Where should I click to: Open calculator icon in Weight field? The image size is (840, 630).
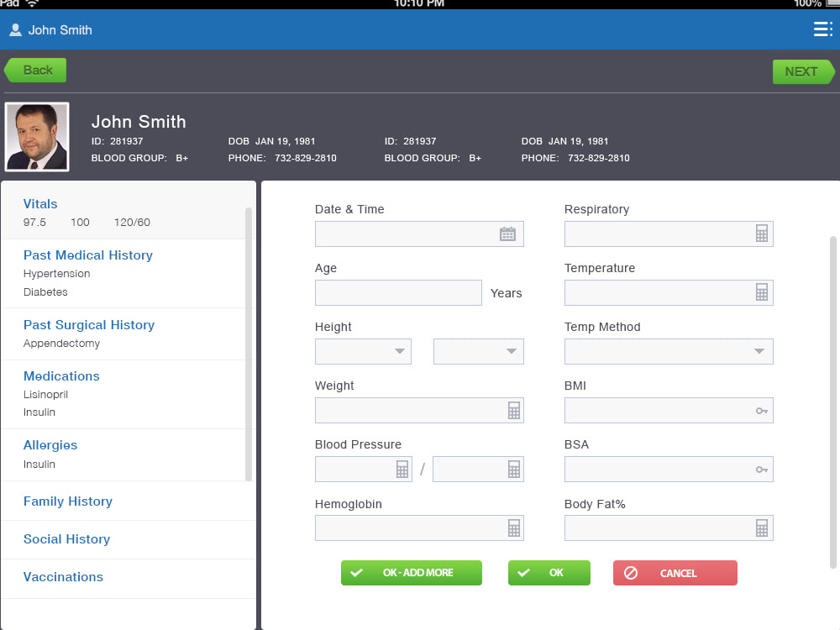tap(514, 411)
